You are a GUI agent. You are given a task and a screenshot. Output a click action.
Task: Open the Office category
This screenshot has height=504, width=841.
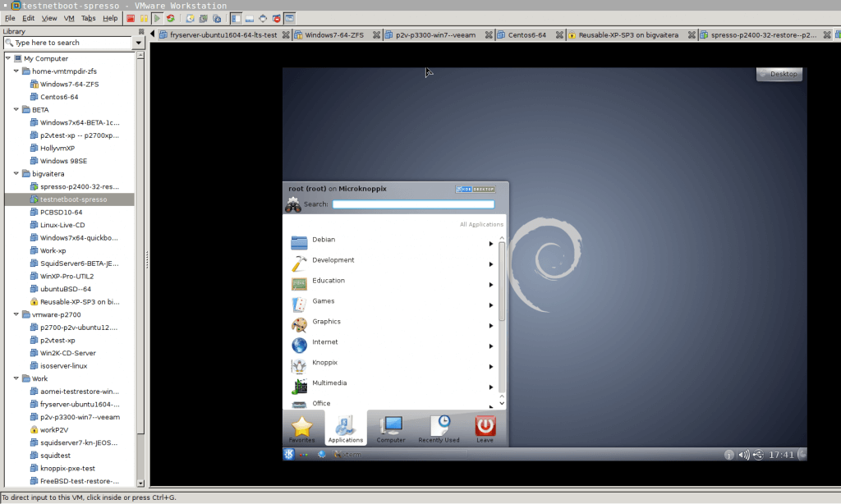[x=393, y=403]
